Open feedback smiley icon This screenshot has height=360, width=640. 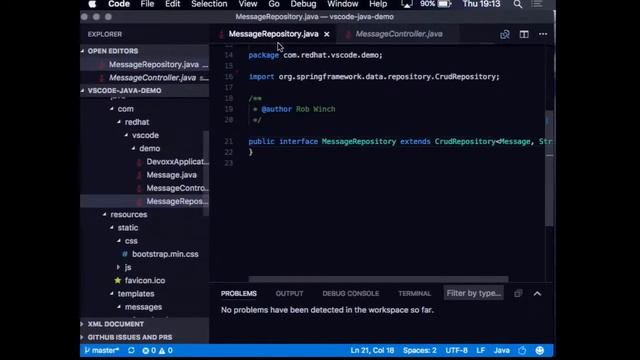(x=540, y=350)
